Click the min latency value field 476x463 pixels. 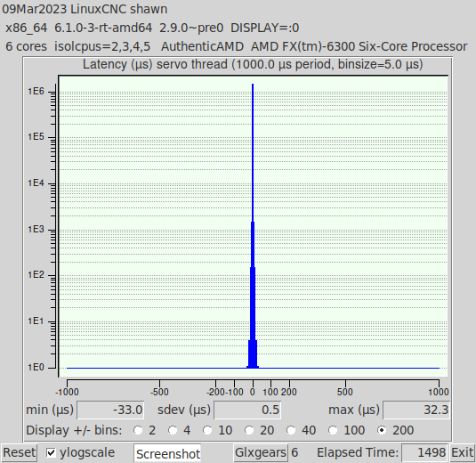pyautogui.click(x=110, y=410)
